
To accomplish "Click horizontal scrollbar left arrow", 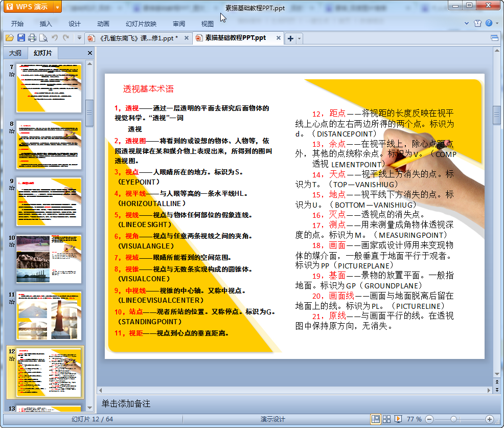I will (x=101, y=390).
